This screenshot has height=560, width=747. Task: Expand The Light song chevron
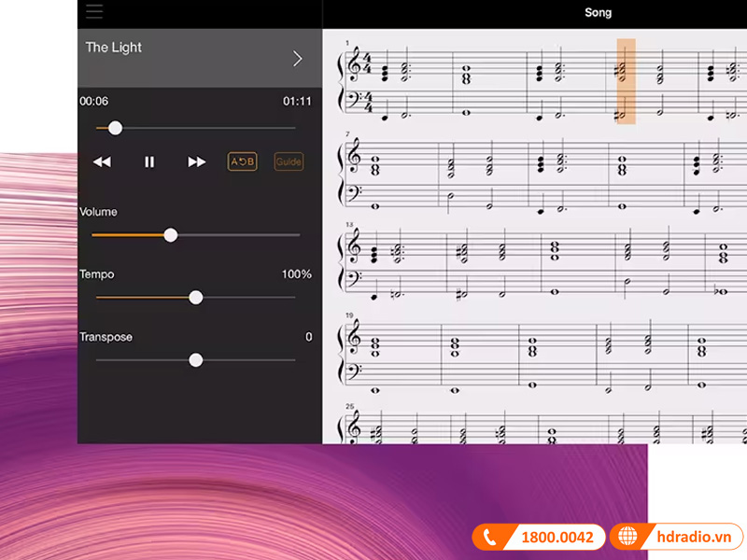(298, 58)
